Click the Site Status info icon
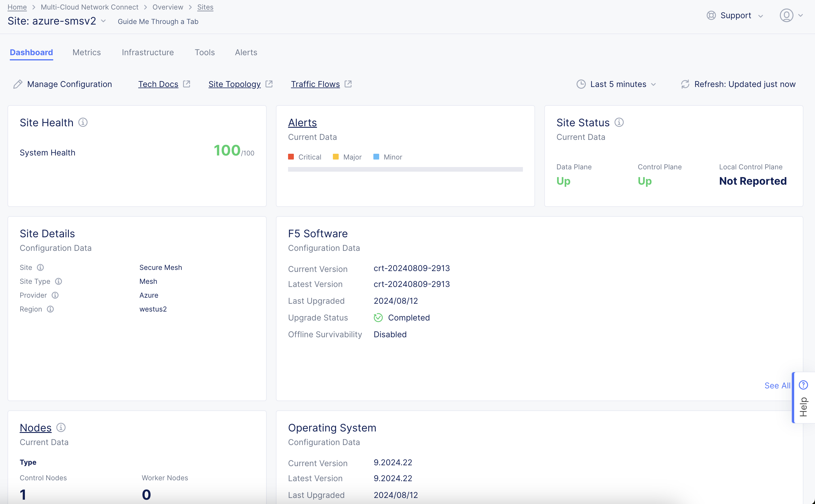Viewport: 815px width, 504px height. [619, 122]
